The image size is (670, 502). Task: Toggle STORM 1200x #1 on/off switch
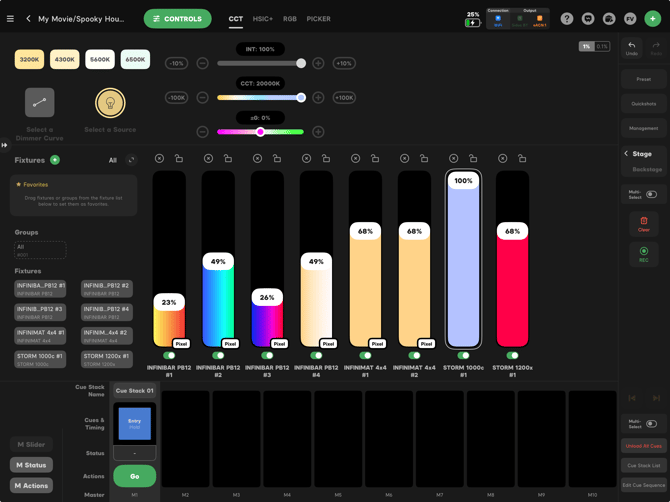pyautogui.click(x=512, y=355)
